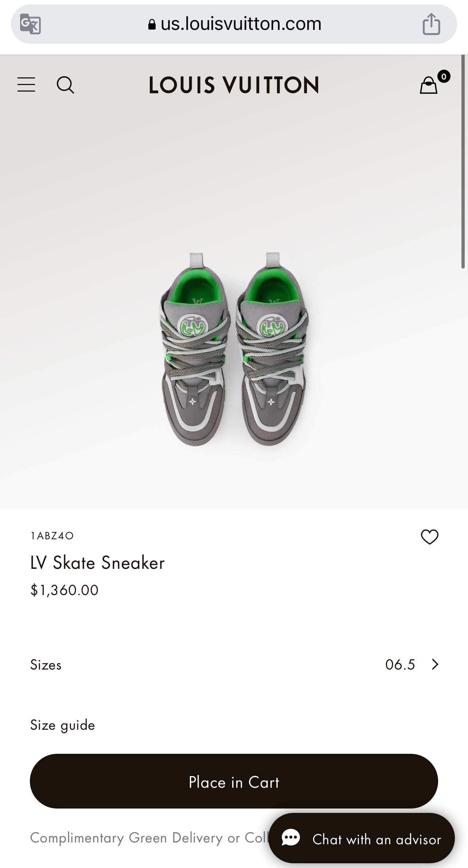Image resolution: width=468 pixels, height=868 pixels.
Task: Open the hamburger navigation menu
Action: 26,85
